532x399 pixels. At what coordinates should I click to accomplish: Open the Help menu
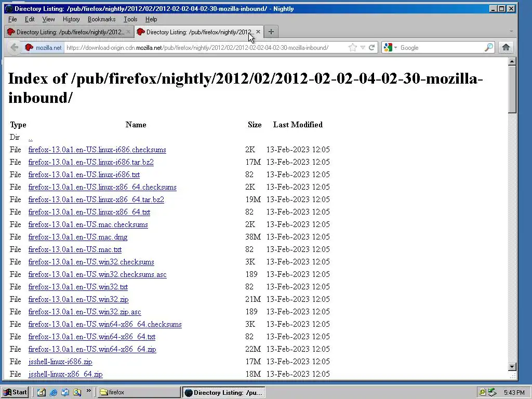point(151,19)
